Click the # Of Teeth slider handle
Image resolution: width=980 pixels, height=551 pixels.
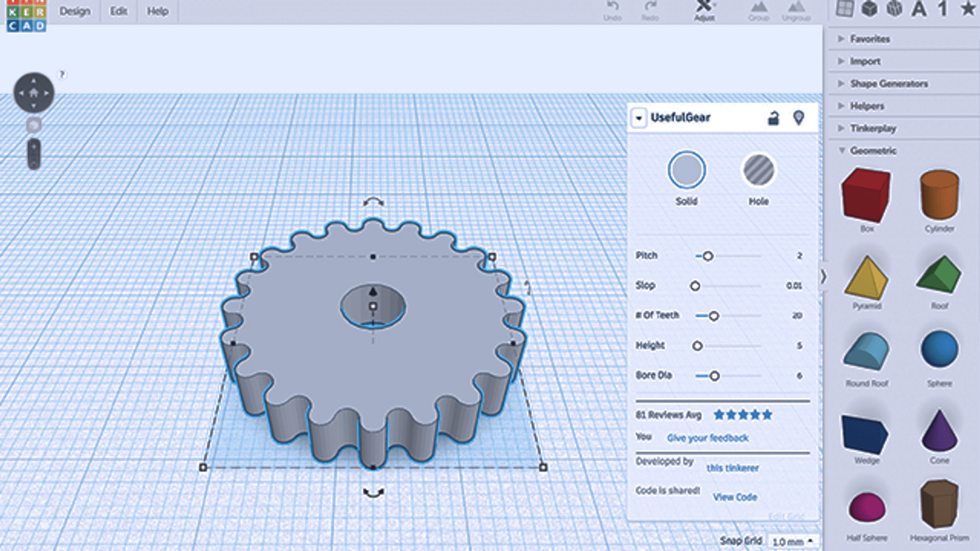(713, 316)
